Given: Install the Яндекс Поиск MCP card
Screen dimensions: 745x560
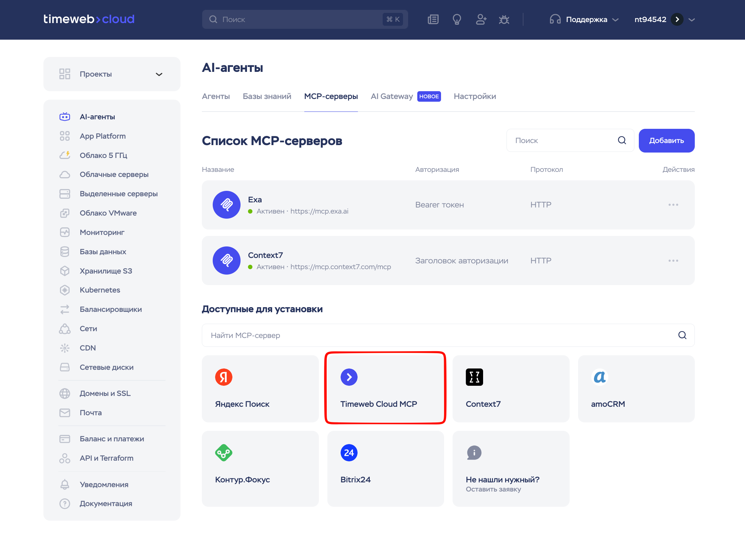Looking at the screenshot, I should pyautogui.click(x=260, y=388).
